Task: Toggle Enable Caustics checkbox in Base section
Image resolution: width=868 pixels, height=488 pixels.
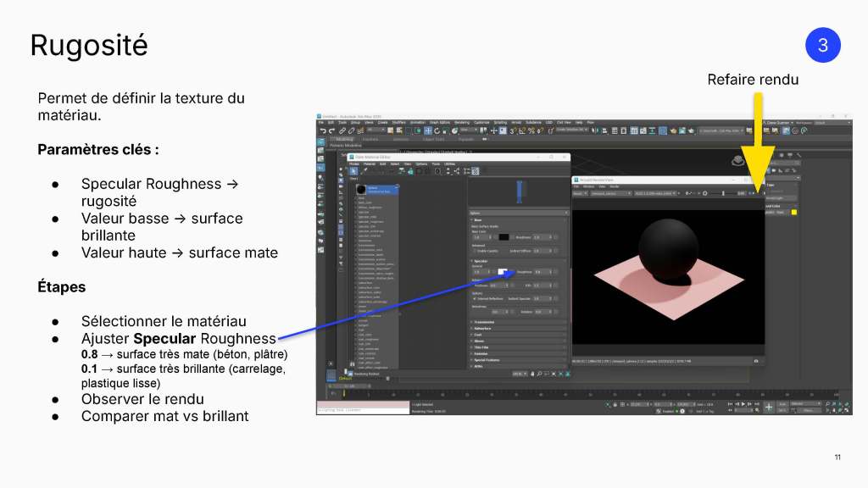Action: click(475, 251)
